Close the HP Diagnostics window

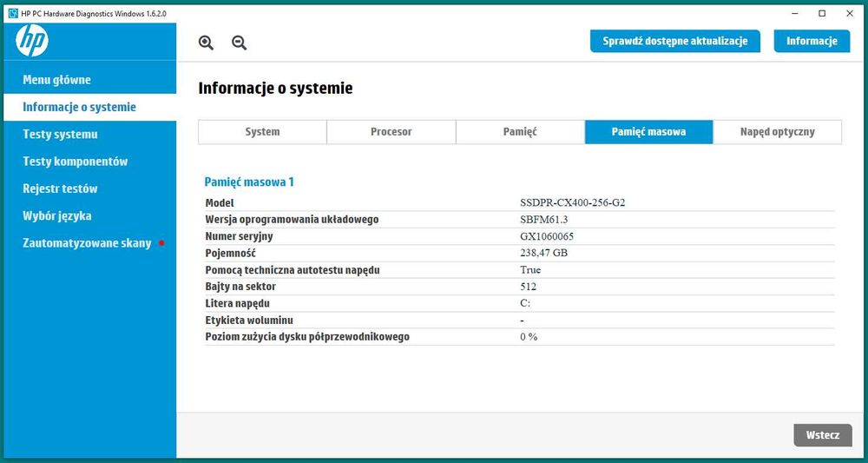tap(850, 13)
